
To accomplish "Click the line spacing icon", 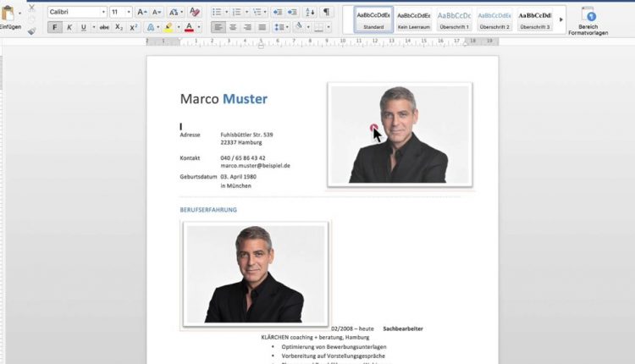I will (x=279, y=28).
